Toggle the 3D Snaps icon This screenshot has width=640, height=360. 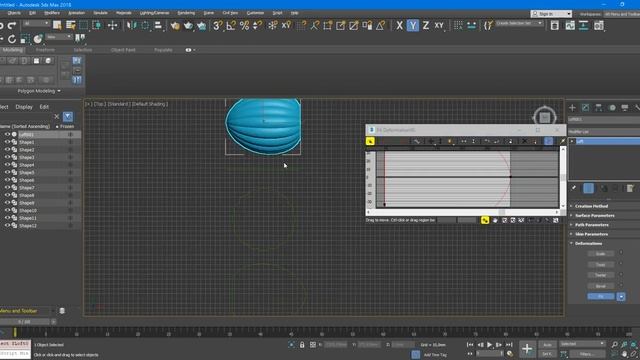click(x=218, y=26)
